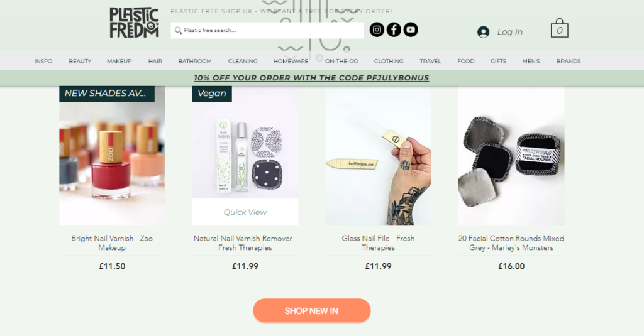This screenshot has width=644, height=336.
Task: Click the Plastic Freedom logo
Action: pyautogui.click(x=134, y=23)
